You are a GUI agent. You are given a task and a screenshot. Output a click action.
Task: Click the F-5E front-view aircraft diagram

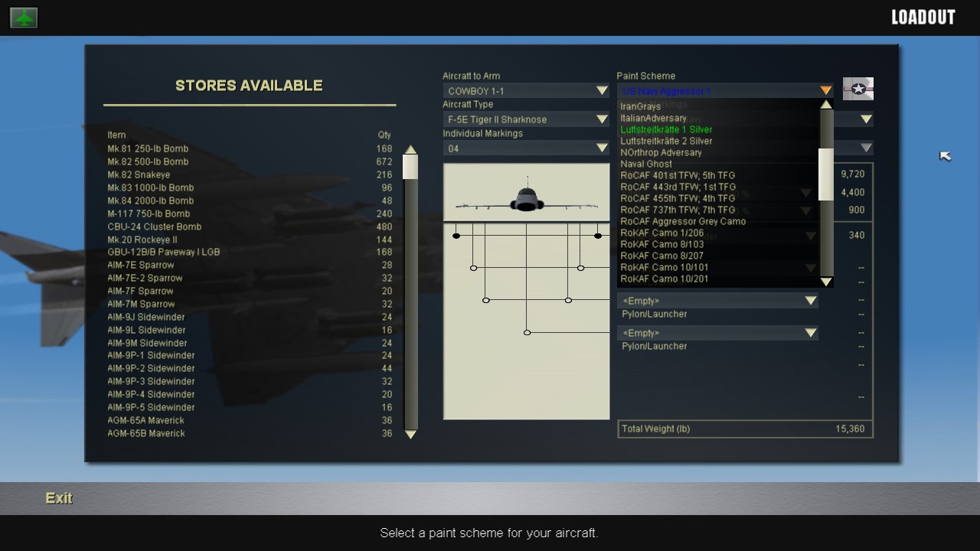(x=526, y=197)
